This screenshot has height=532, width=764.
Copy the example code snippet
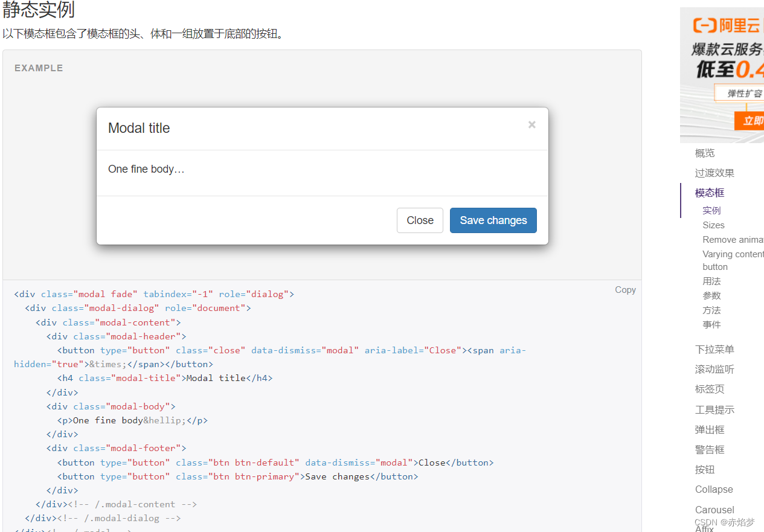click(625, 290)
